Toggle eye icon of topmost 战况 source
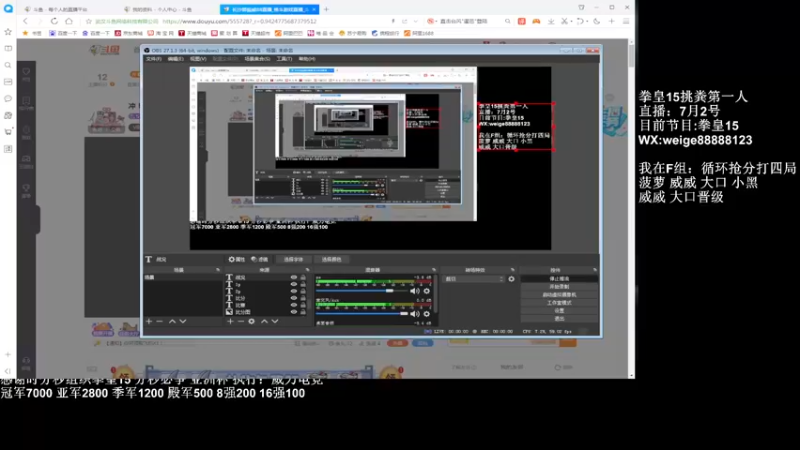The width and height of the screenshot is (800, 450). coord(293,278)
